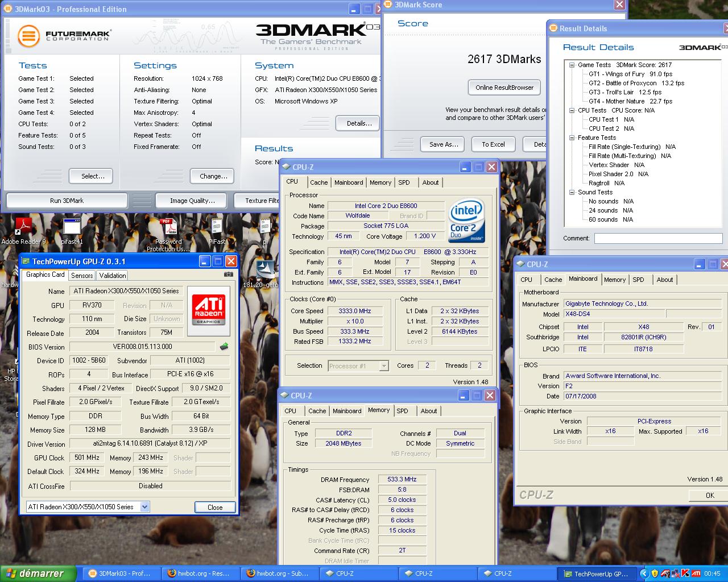Open the red ATI Catalyst tray icon
Viewport: 728px width, 582px height.
coord(696,573)
